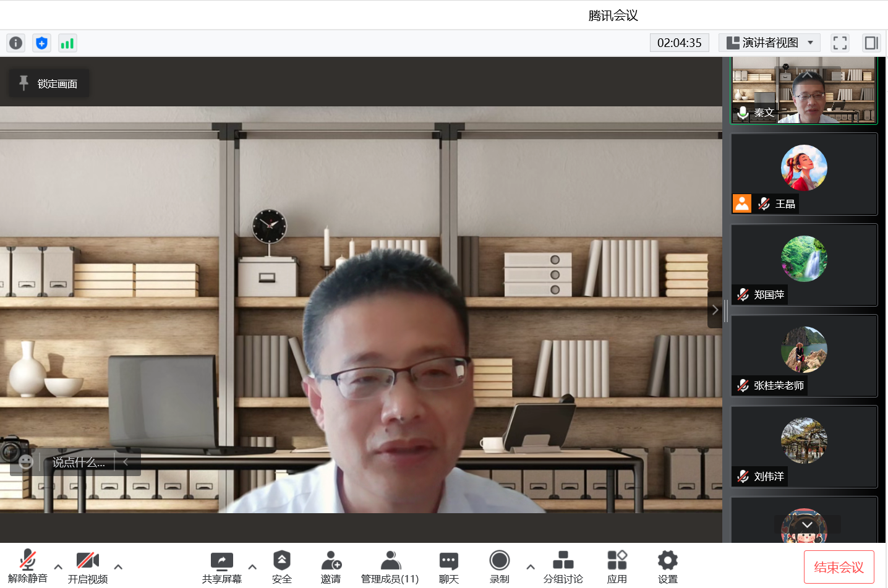
Task: Turn on camera with 开启视频
Action: click(x=88, y=567)
